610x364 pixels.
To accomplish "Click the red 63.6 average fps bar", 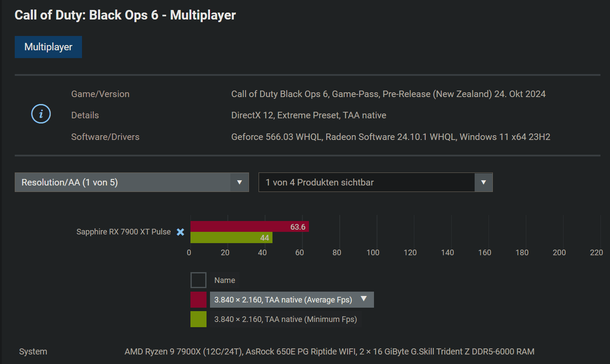I will [249, 227].
